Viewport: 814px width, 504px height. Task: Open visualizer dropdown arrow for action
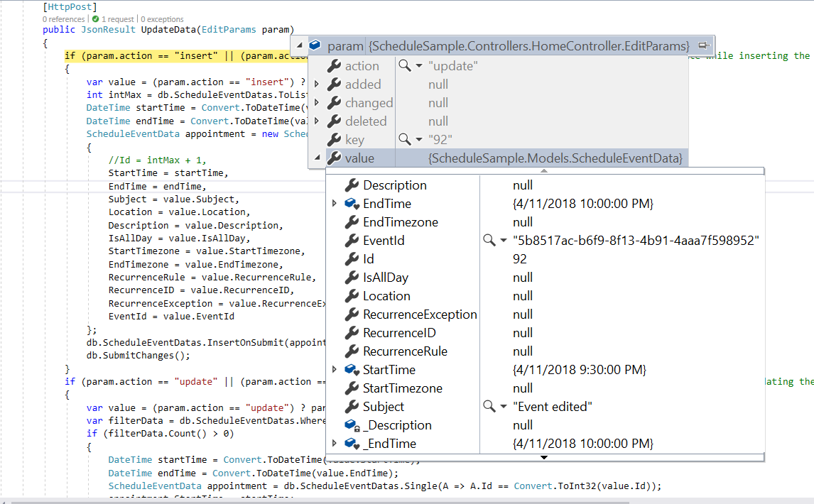coord(419,66)
